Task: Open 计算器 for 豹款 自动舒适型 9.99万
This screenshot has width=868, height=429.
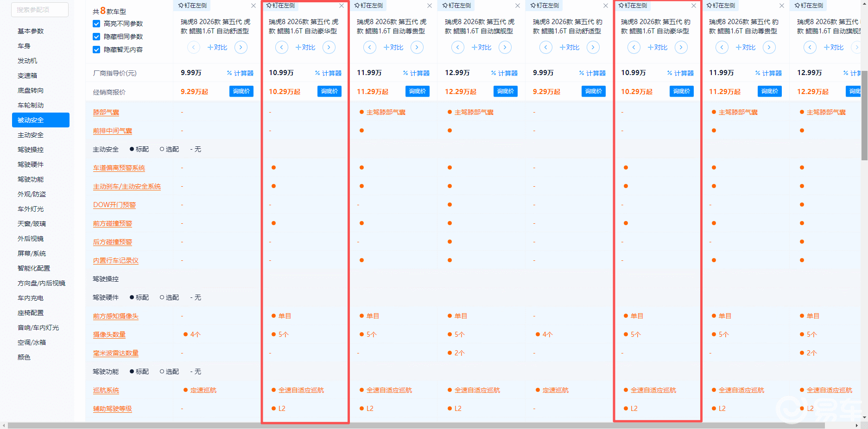Action: pos(592,73)
